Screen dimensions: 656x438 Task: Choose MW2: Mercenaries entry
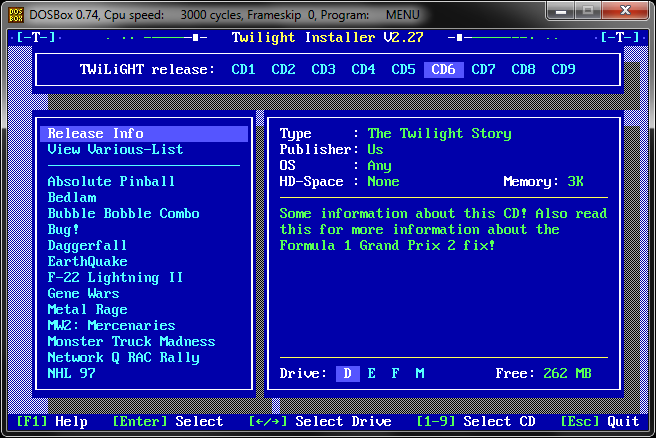pos(111,325)
